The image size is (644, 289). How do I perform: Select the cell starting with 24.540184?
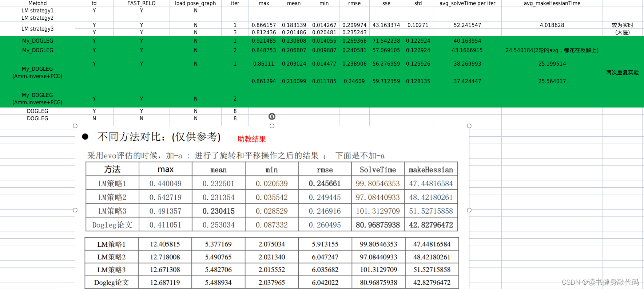552,50
